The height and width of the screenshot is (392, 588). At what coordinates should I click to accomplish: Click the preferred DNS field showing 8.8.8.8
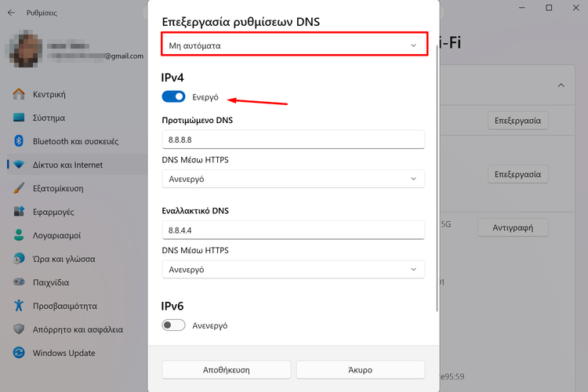pyautogui.click(x=293, y=139)
